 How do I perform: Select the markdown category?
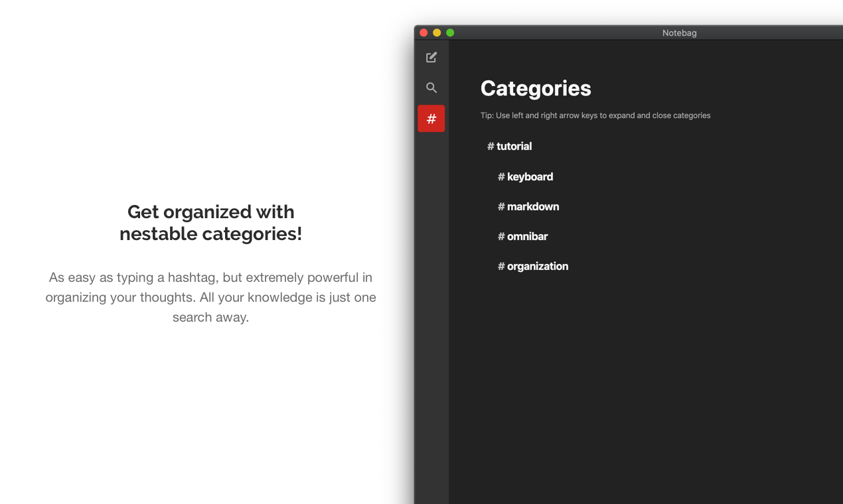coord(528,206)
